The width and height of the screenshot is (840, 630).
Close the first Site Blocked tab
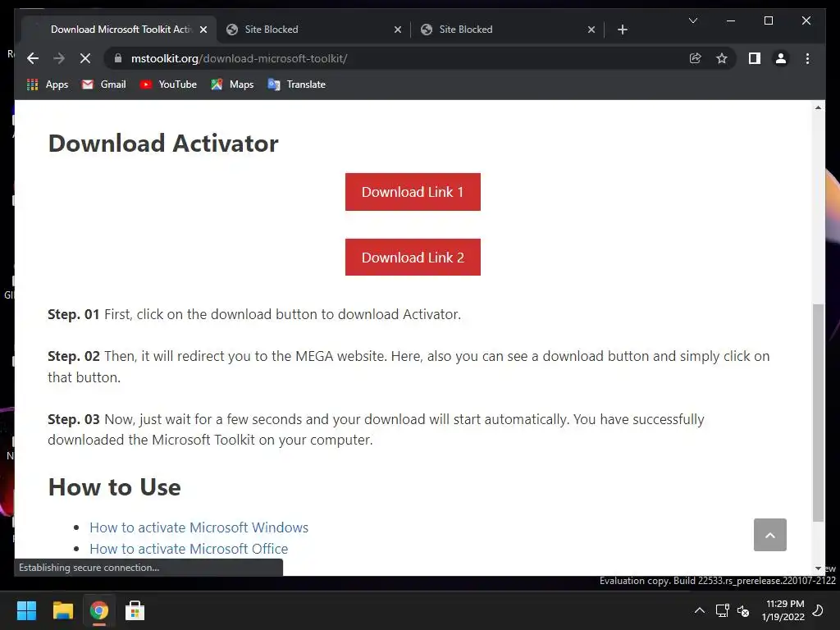pyautogui.click(x=398, y=30)
